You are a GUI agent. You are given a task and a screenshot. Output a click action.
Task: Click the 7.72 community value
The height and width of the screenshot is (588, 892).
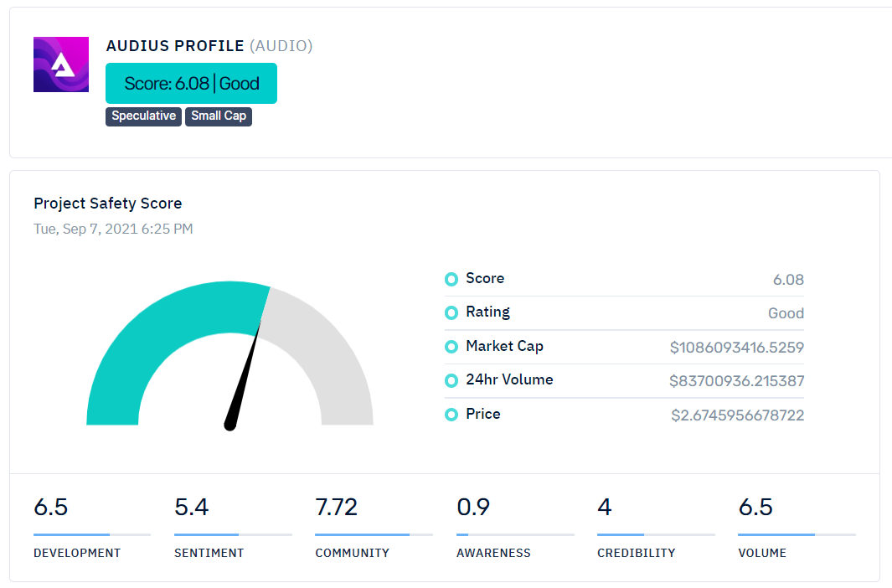pos(336,508)
